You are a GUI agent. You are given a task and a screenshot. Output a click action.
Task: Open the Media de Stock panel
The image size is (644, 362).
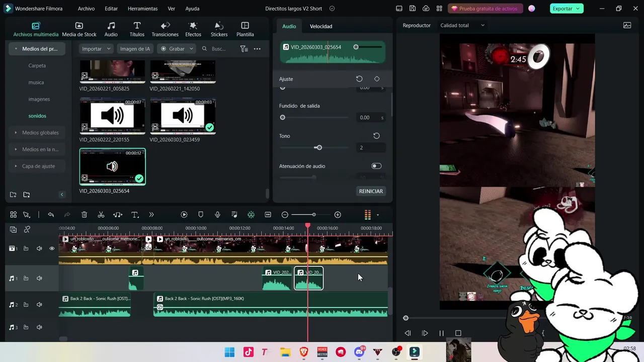tap(79, 30)
